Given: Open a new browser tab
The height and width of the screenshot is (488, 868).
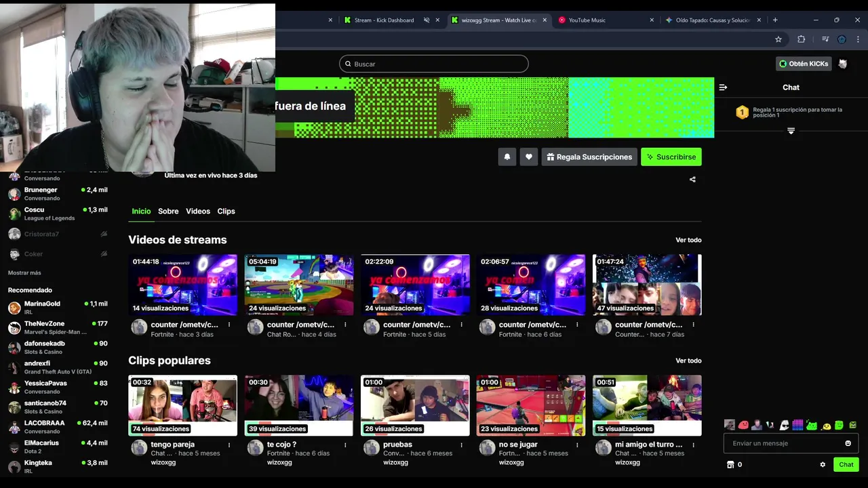Looking at the screenshot, I should coord(775,20).
